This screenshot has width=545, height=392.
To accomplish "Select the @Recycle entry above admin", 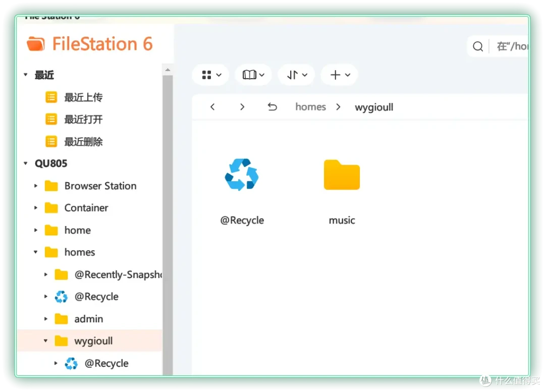I will [96, 297].
